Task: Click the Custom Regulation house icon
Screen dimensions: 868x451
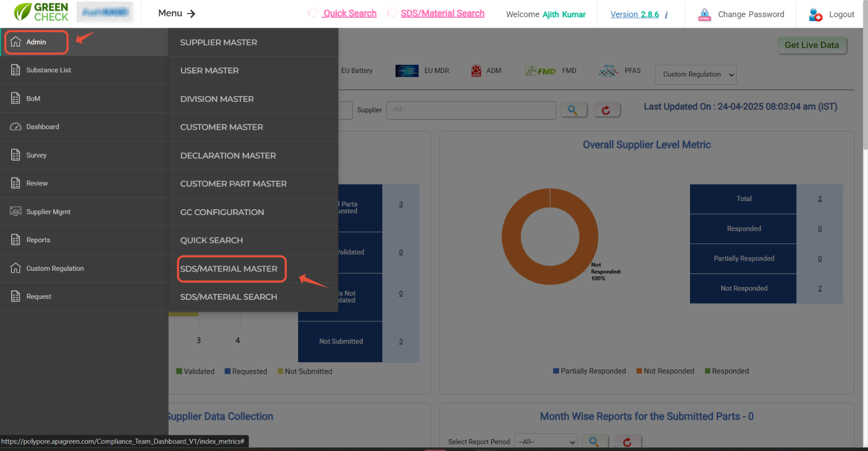Action: [16, 268]
